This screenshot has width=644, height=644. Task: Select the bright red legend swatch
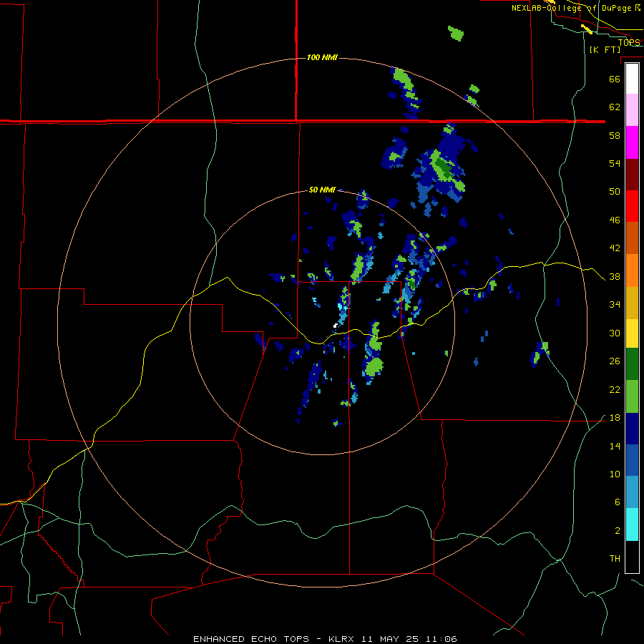(632, 206)
